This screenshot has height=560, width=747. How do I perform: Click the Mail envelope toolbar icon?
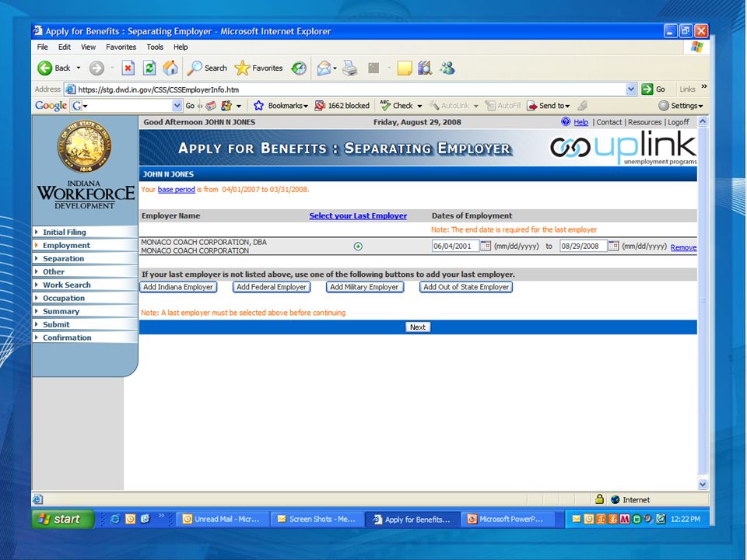pos(324,68)
